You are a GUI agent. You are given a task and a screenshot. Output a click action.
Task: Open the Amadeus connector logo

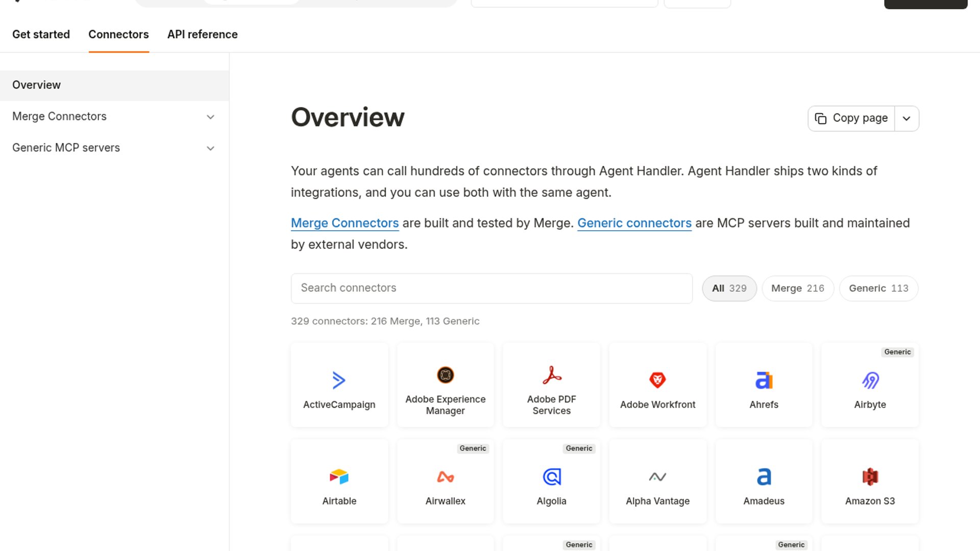pyautogui.click(x=764, y=477)
